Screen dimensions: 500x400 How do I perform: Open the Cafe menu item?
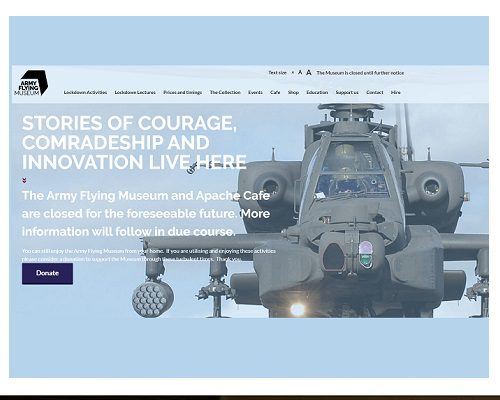275,92
